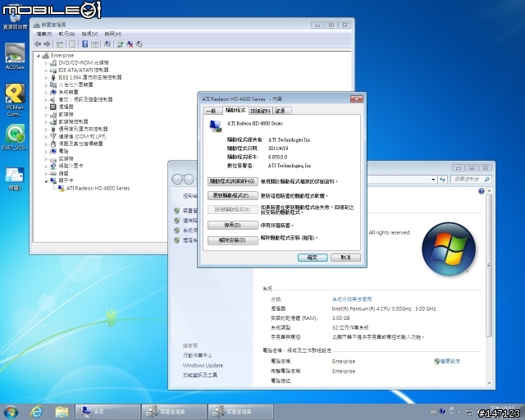The image size is (525, 420).
Task: Click the Uninstall red-X toolbar icon
Action: [130, 43]
